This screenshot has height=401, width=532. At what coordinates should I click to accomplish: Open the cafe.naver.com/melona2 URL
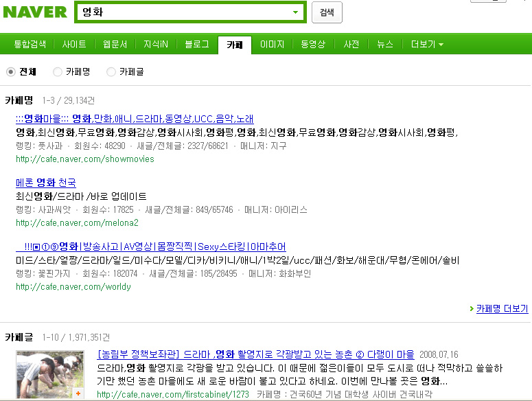tap(77, 222)
